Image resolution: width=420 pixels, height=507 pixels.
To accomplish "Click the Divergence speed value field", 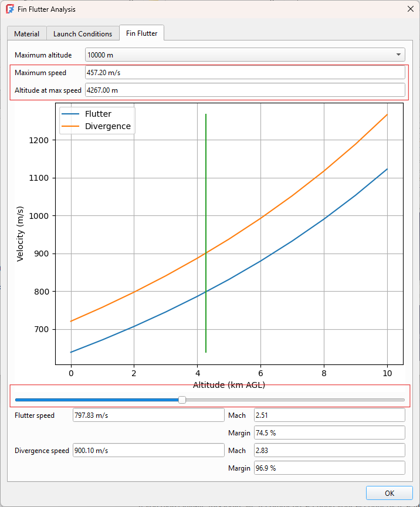I will pyautogui.click(x=148, y=451).
